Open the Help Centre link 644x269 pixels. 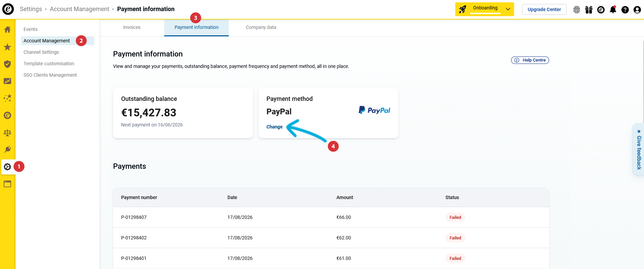click(x=530, y=60)
